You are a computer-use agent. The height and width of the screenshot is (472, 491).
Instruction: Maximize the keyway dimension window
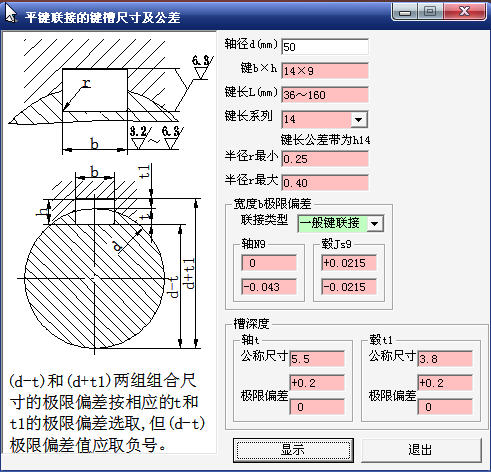coord(430,12)
